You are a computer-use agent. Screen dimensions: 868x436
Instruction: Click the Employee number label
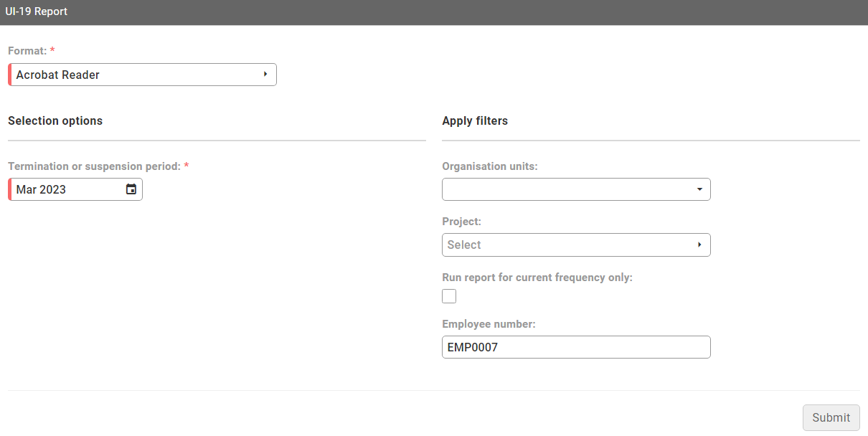pos(489,324)
